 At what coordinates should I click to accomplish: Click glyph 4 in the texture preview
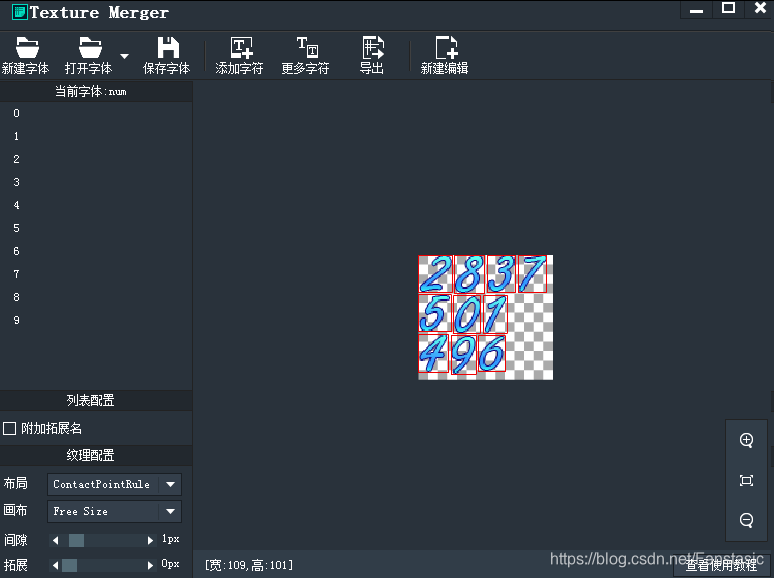tap(433, 353)
